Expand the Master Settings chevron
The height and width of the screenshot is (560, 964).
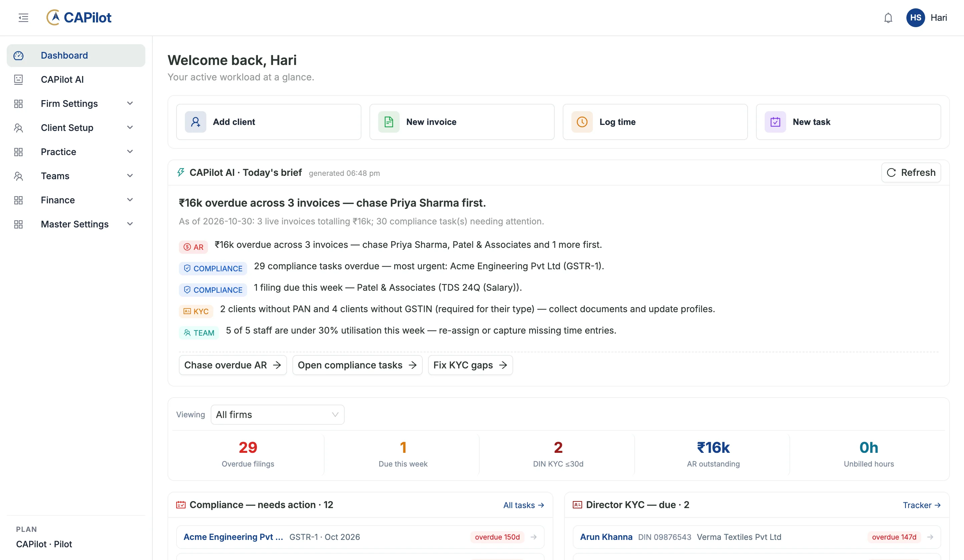pyautogui.click(x=130, y=224)
